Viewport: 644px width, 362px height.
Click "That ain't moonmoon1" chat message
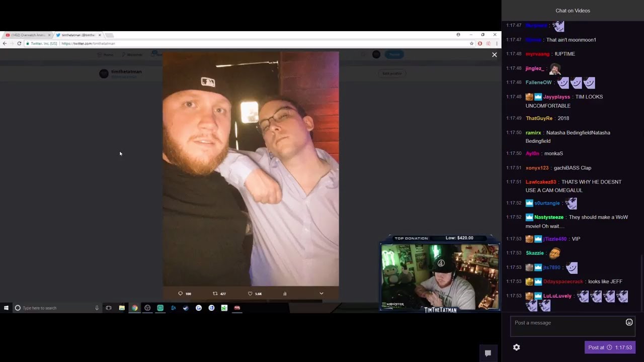(x=571, y=40)
